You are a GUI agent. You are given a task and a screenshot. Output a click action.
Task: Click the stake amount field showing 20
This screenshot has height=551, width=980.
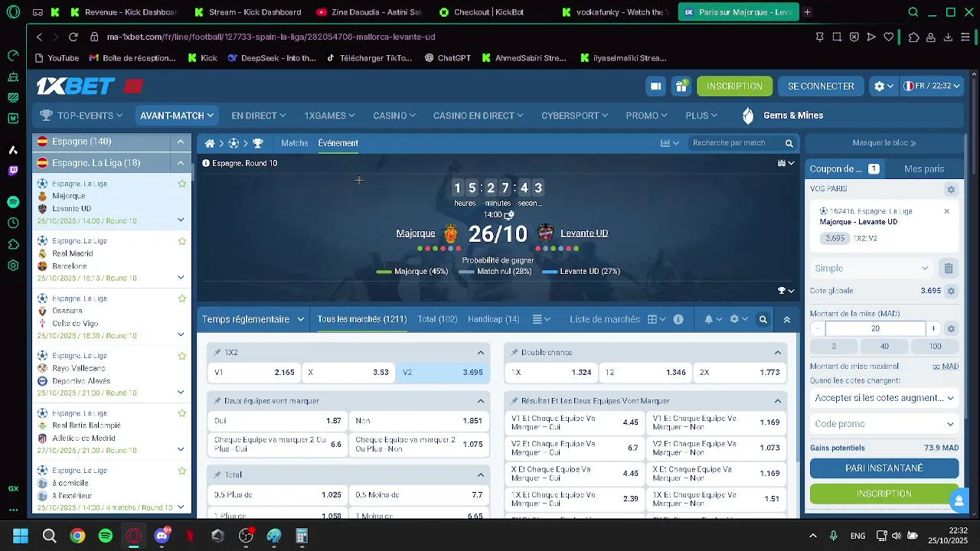[x=875, y=328]
